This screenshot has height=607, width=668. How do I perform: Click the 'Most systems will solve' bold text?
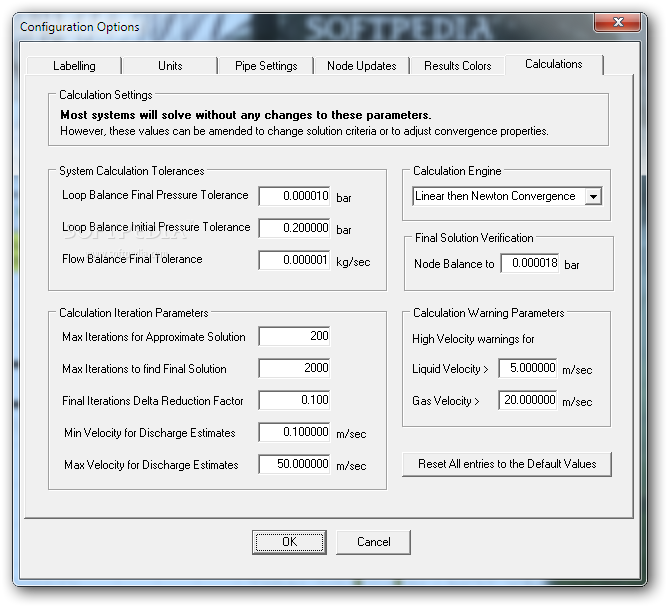tap(246, 115)
